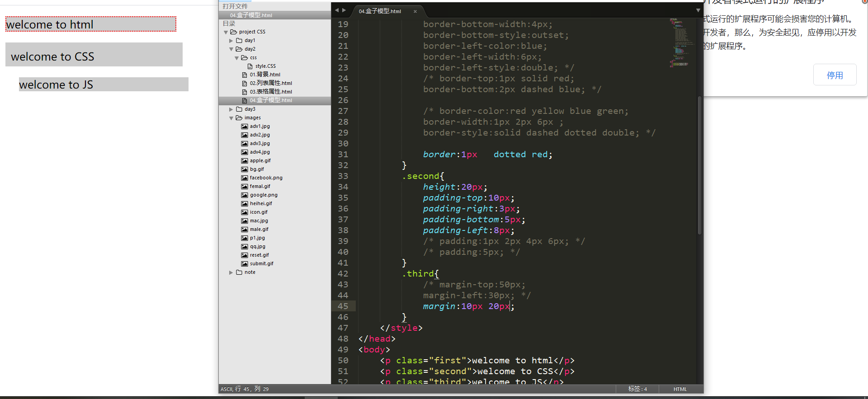Click the HTML syntax selector in status bar
The height and width of the screenshot is (399, 868).
pyautogui.click(x=680, y=389)
